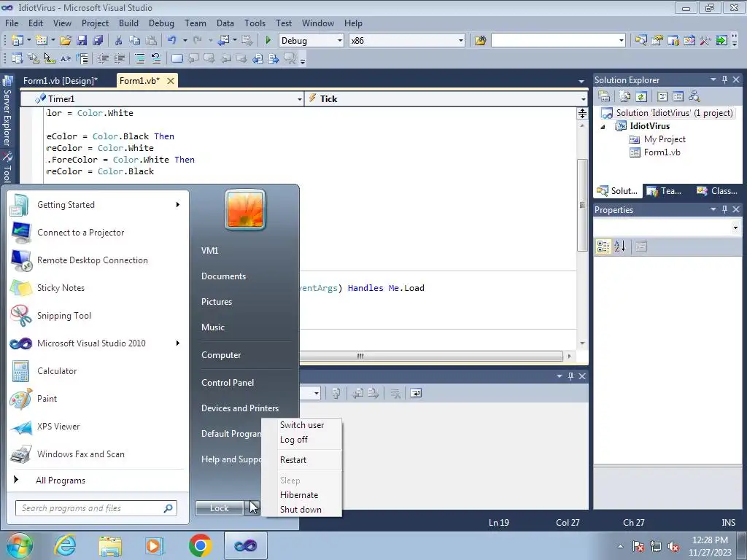Viewport: 747px width, 560px height.
Task: Start debugging with the green play icon
Action: coord(268,41)
